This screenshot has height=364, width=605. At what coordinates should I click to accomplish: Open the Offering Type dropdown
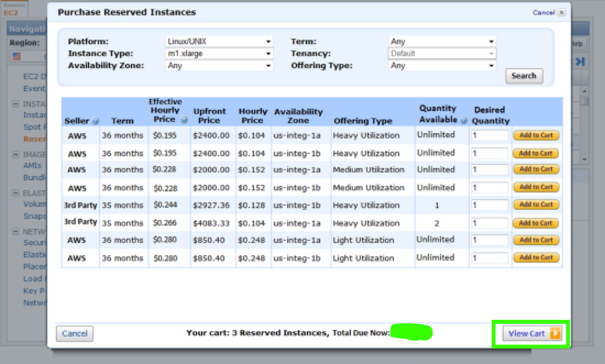(442, 66)
